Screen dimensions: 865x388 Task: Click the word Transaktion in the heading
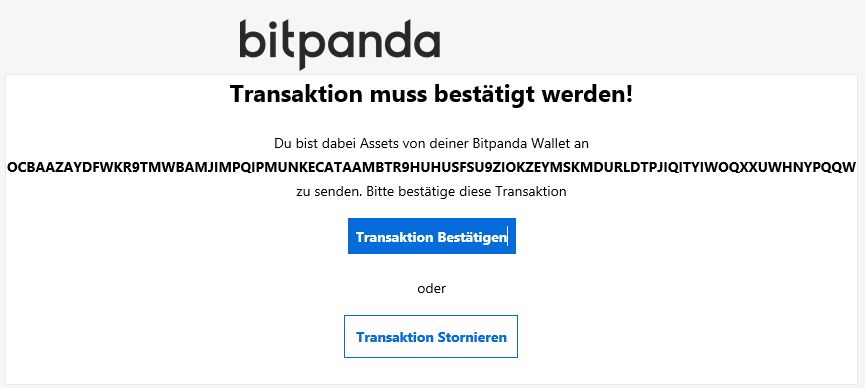coord(294,94)
